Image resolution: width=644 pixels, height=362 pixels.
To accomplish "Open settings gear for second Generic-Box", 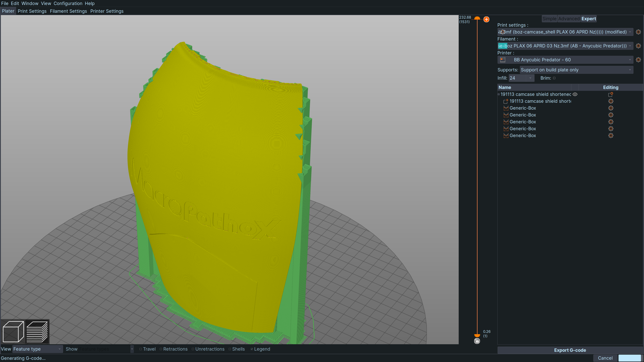I will point(611,115).
